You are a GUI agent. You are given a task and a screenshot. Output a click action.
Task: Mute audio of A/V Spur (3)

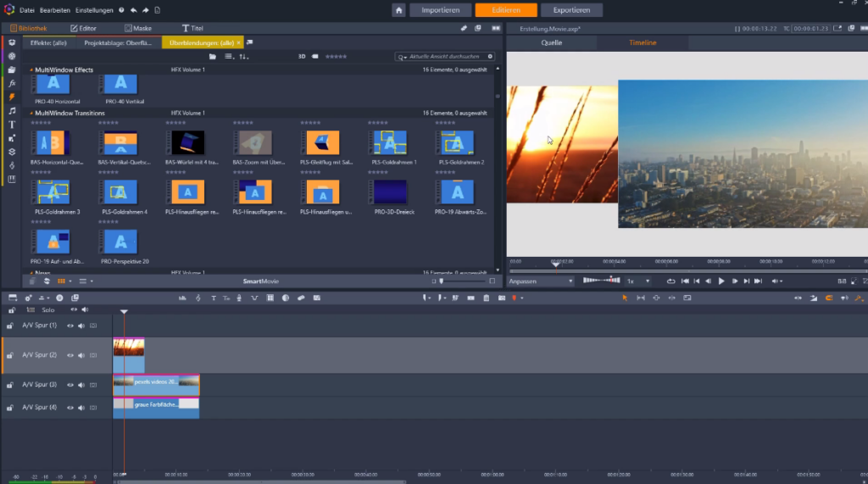[81, 385]
